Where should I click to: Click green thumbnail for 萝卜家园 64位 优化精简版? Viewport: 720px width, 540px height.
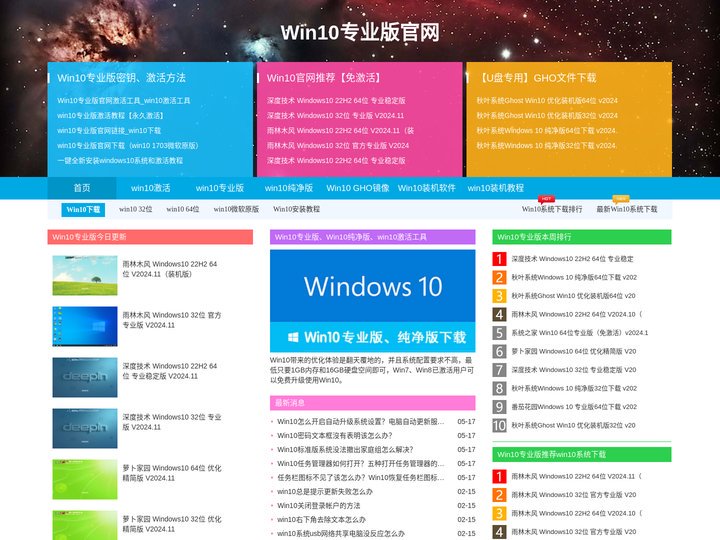point(85,479)
